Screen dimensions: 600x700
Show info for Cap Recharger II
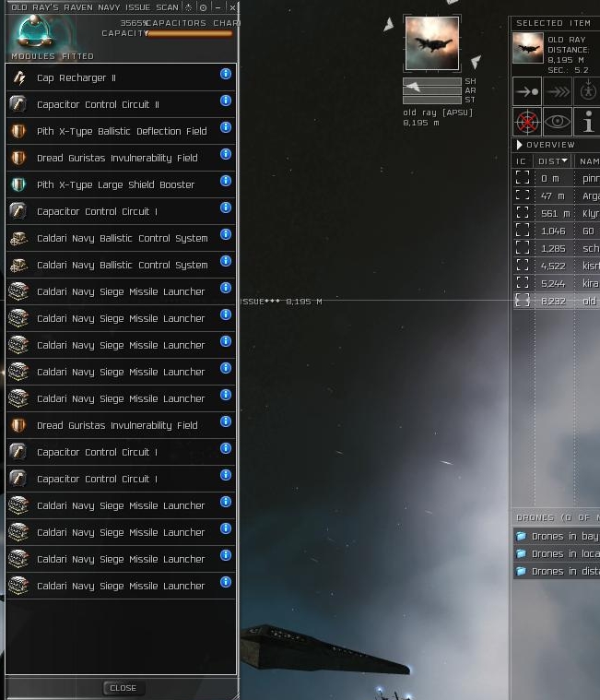[x=226, y=74]
